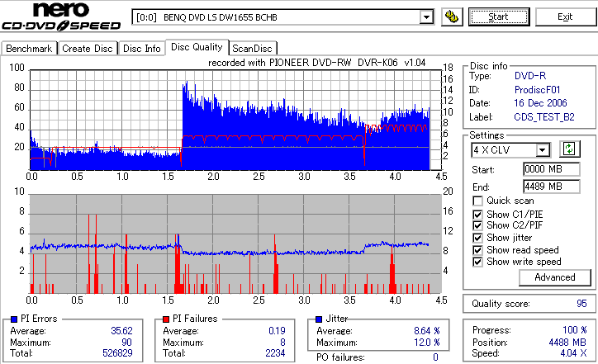Click the refresh speed settings icon
The image size is (598, 364).
[569, 149]
